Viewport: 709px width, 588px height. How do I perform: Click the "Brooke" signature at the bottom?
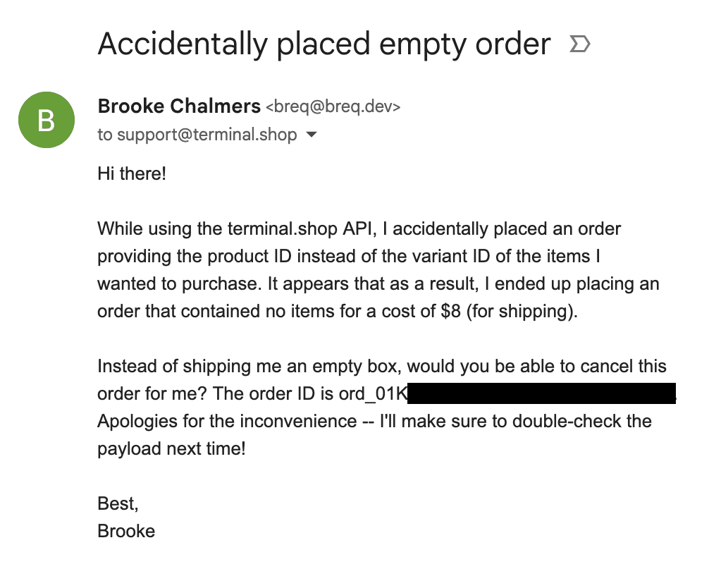[126, 531]
